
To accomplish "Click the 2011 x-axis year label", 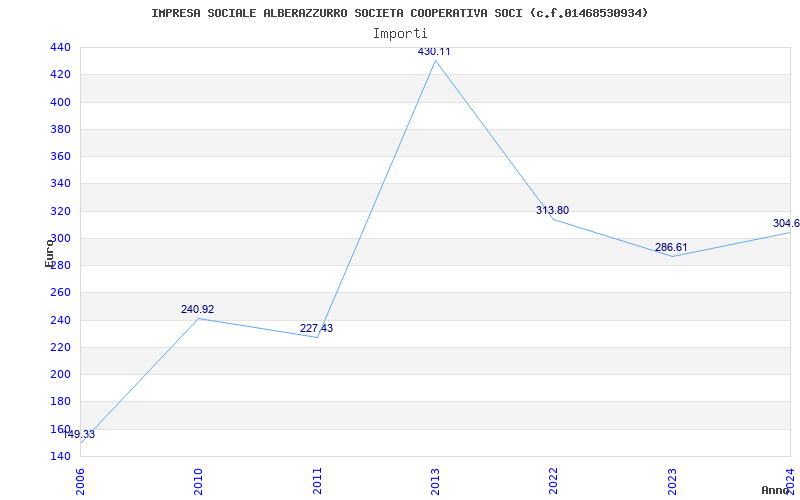I will click(x=317, y=481).
